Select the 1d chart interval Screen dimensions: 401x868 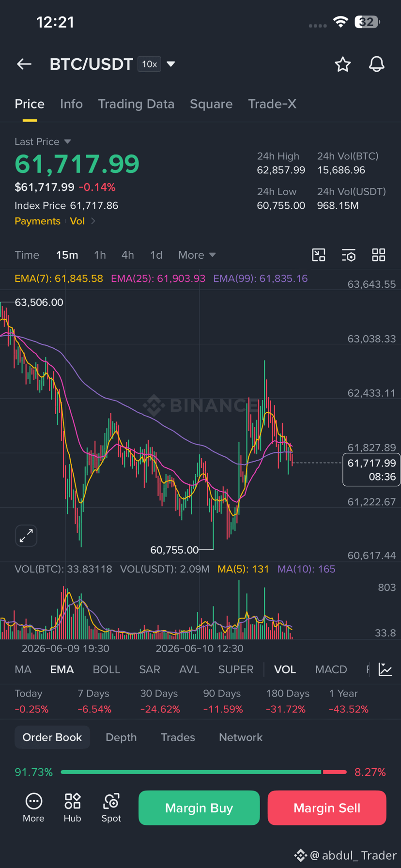pyautogui.click(x=156, y=255)
